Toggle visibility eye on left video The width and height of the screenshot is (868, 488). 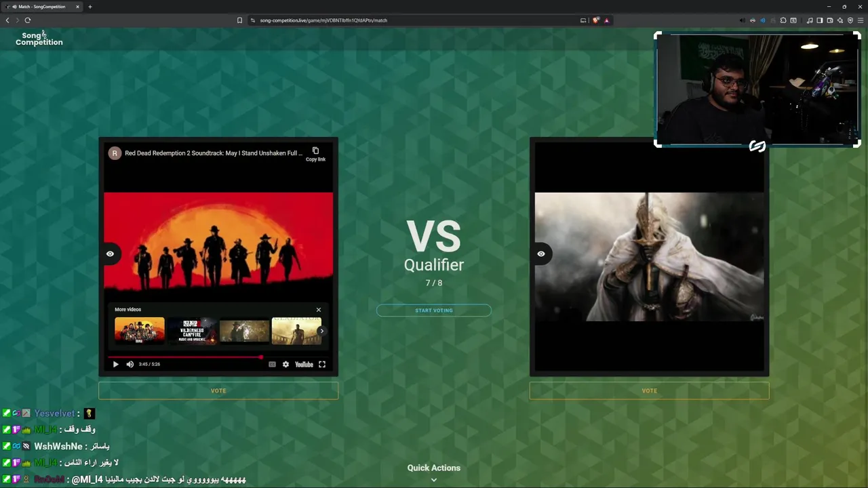110,254
